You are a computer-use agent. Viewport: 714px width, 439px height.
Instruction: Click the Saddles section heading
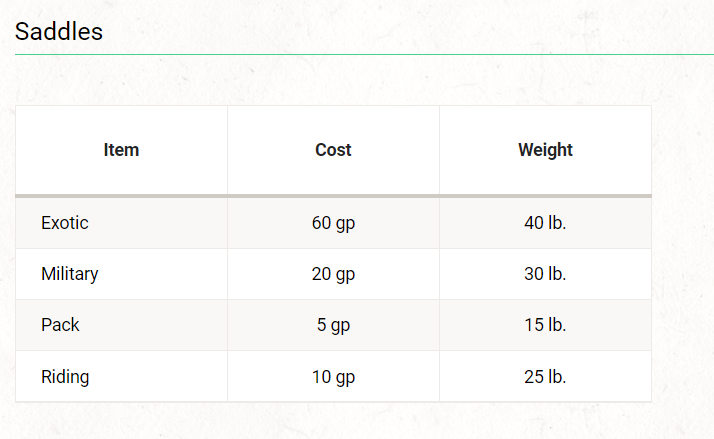pos(59,32)
